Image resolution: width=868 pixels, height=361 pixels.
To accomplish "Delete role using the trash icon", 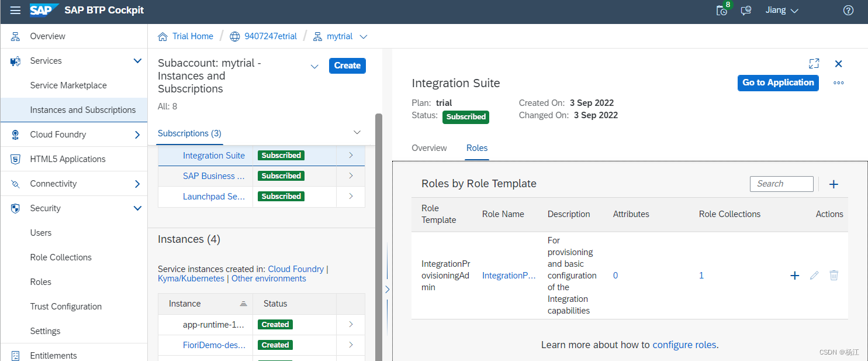I will click(834, 275).
